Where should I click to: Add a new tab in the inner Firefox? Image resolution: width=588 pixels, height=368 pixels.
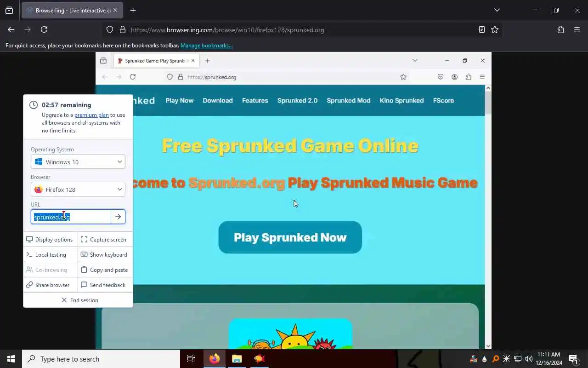click(208, 61)
